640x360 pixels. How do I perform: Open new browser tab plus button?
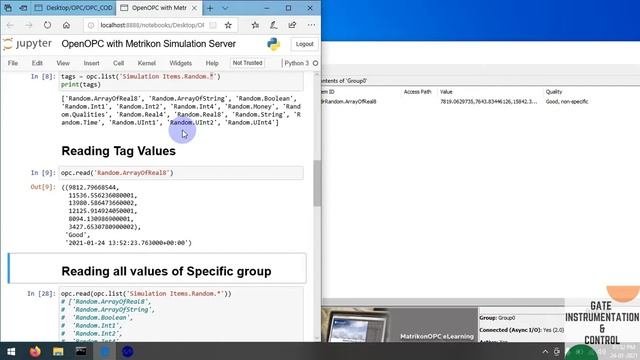pos(210,8)
